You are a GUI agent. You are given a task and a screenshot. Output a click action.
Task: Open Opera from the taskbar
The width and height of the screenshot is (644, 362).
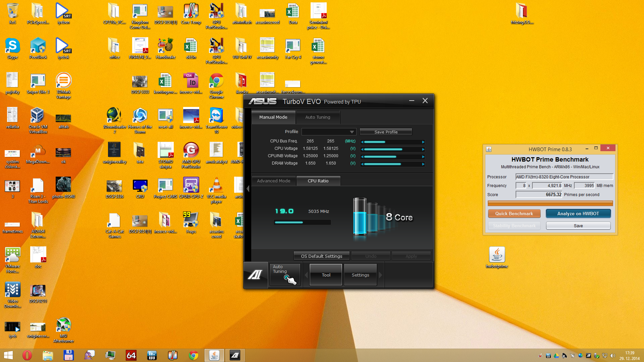[27, 355]
